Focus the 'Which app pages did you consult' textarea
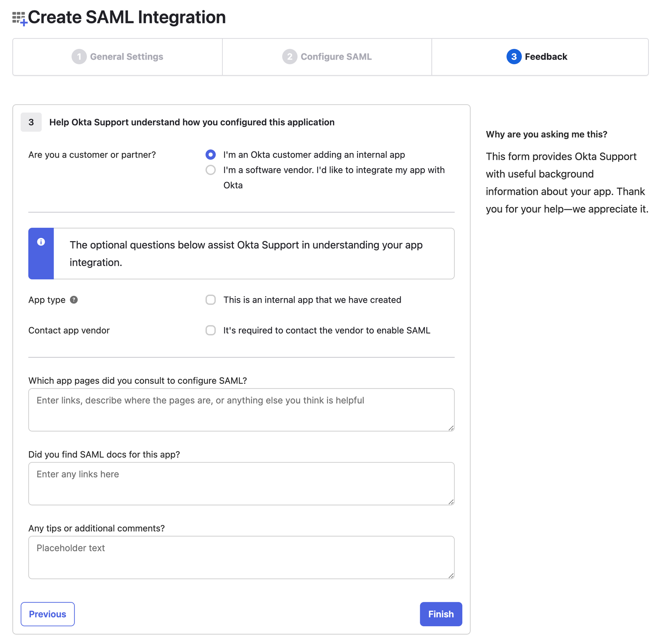658x644 pixels. pyautogui.click(x=241, y=410)
